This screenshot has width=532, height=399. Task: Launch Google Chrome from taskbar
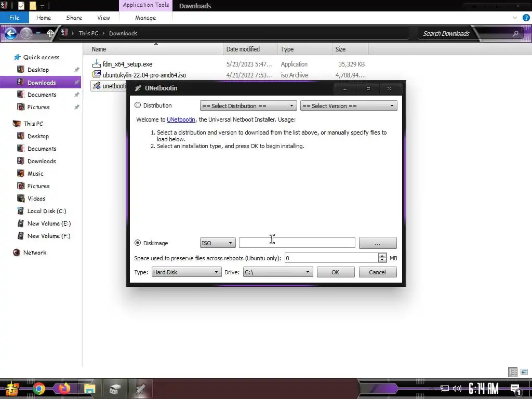tap(38, 389)
